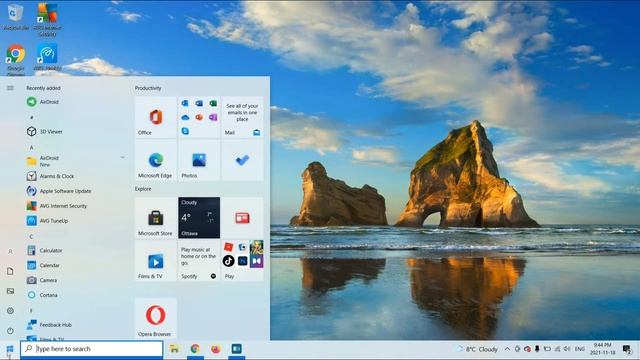Open Calendar in app list

pyautogui.click(x=76, y=265)
